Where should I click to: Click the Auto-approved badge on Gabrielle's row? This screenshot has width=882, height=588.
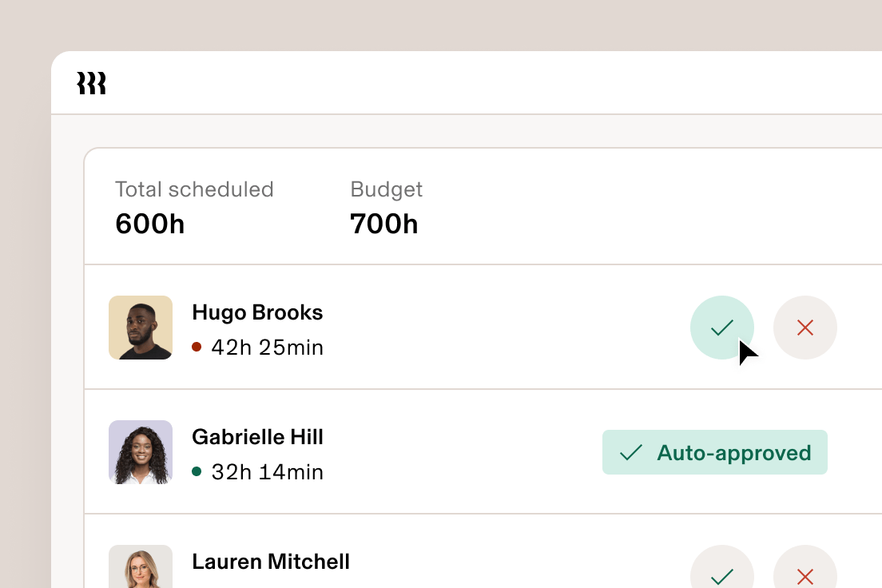[x=714, y=452]
